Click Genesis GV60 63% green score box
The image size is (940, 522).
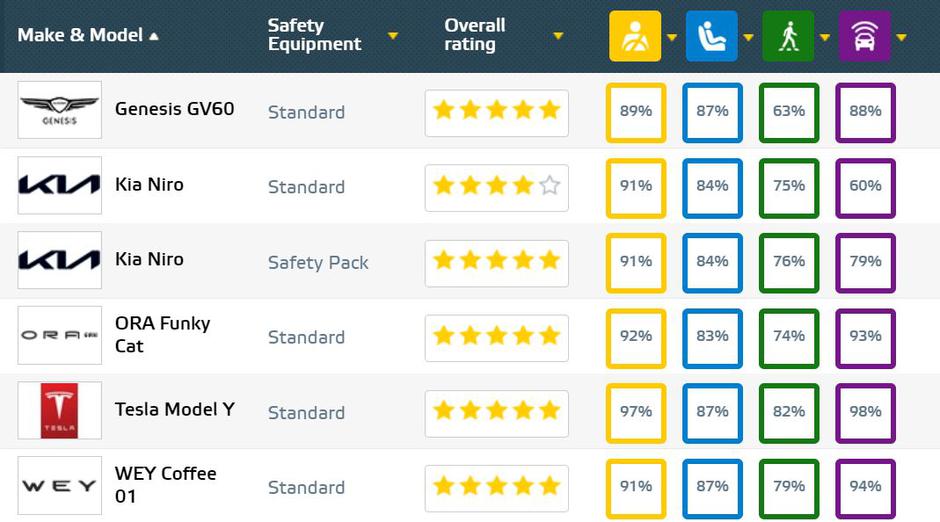788,112
